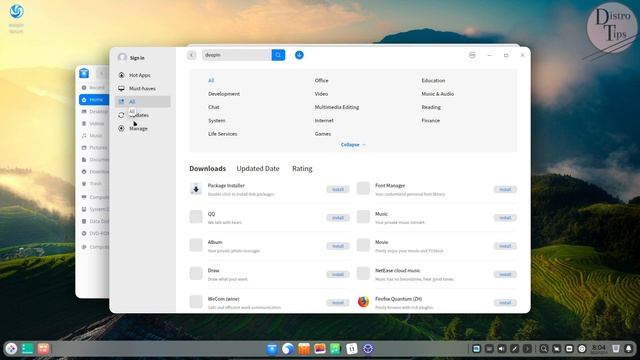Click the Sign In link
Screen dimensions: 640x360
tap(137, 58)
